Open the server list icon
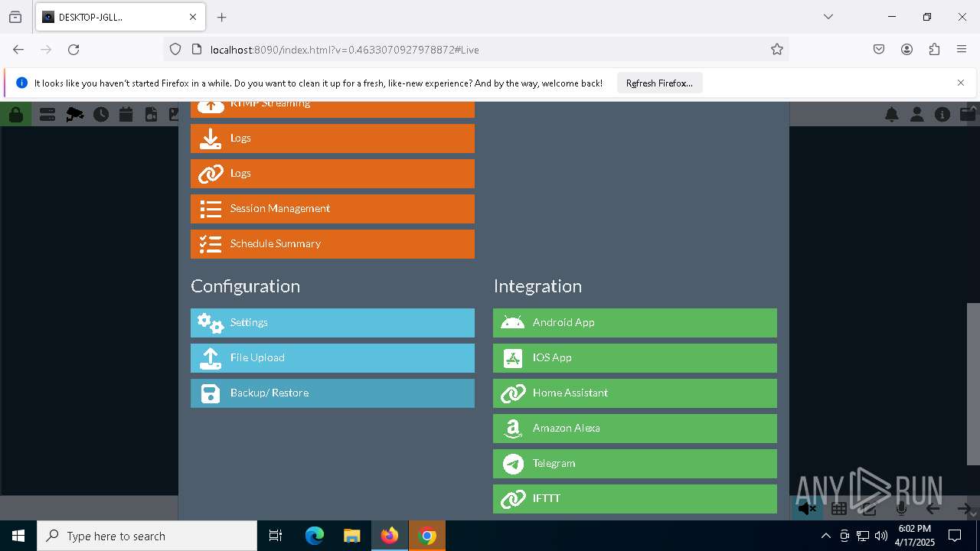The height and width of the screenshot is (551, 980). 47,115
